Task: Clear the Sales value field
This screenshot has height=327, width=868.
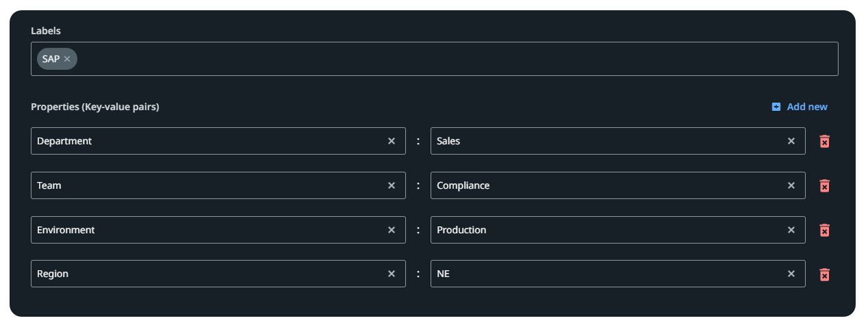Action: click(x=791, y=141)
